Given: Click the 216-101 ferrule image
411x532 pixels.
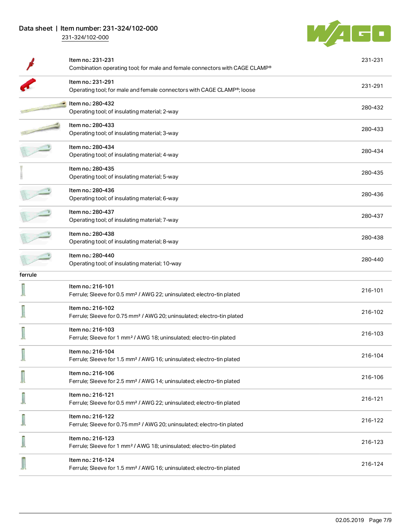Looking at the screenshot, I should (x=23, y=290).
